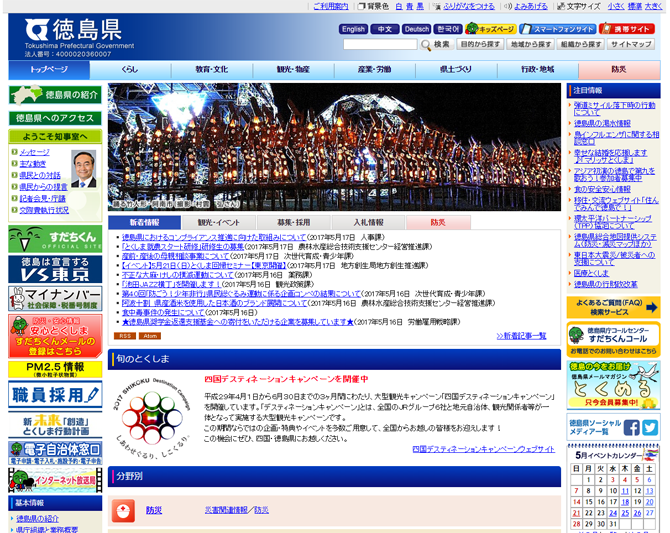Click the よみあげる read-aloud link
This screenshot has height=533, width=670.
click(x=531, y=6)
